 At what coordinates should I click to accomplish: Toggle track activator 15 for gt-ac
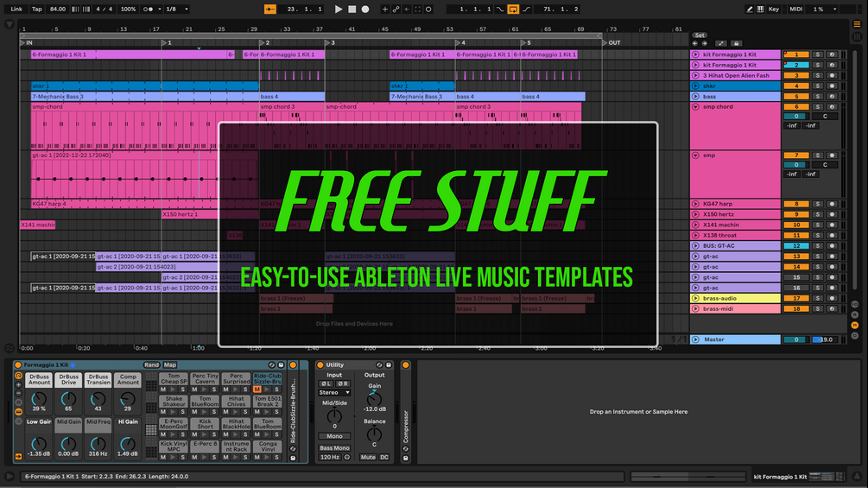coord(796,277)
